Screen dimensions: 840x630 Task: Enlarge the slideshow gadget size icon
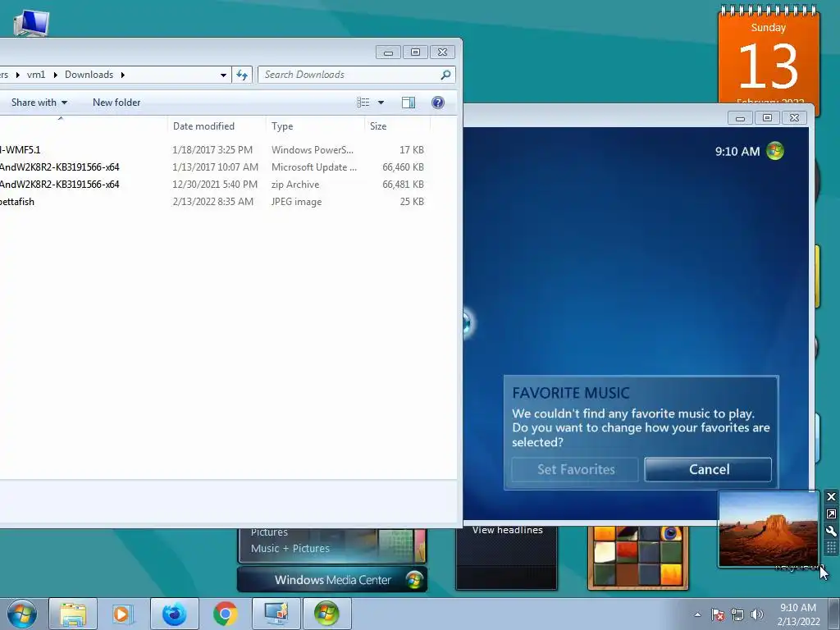(x=831, y=514)
